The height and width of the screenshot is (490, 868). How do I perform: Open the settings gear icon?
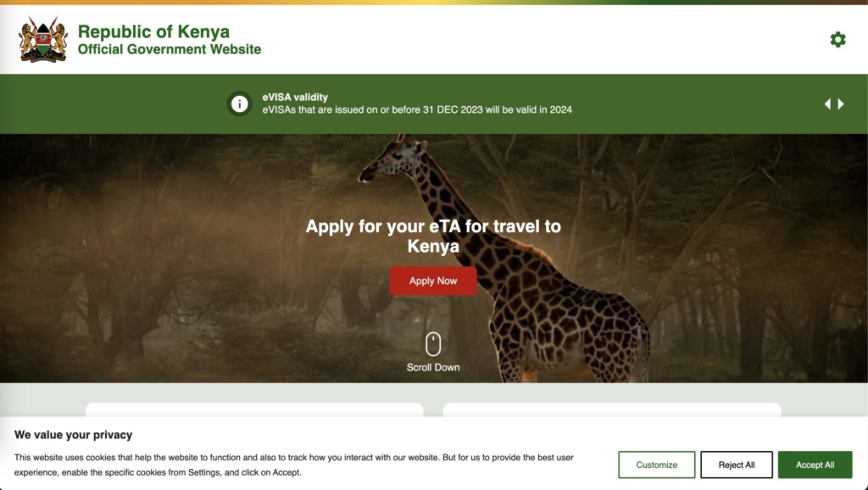(x=837, y=39)
